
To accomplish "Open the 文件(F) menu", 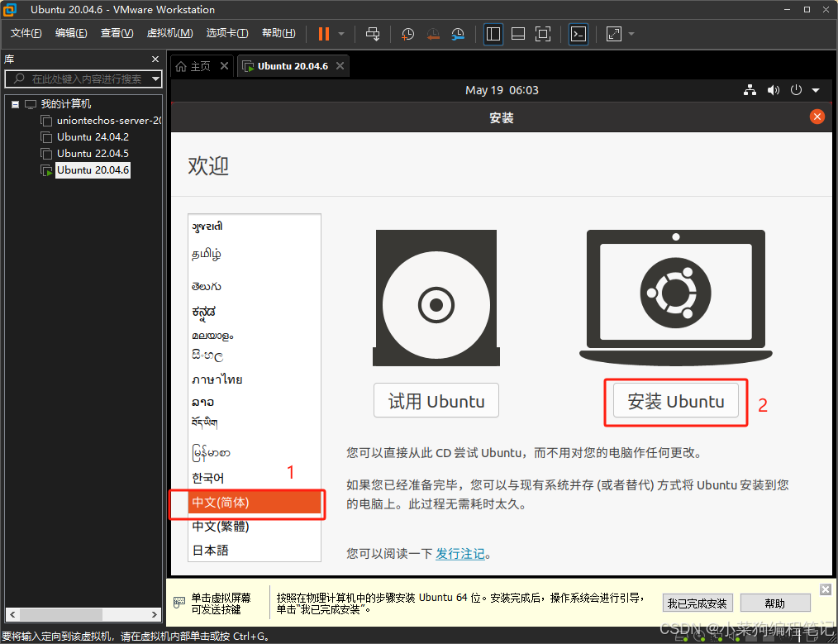I will click(x=26, y=33).
